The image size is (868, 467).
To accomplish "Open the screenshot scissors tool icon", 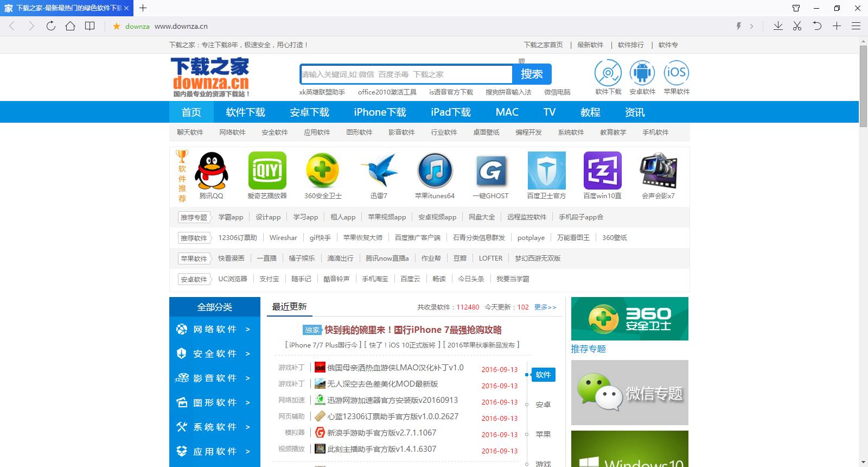I will (797, 26).
